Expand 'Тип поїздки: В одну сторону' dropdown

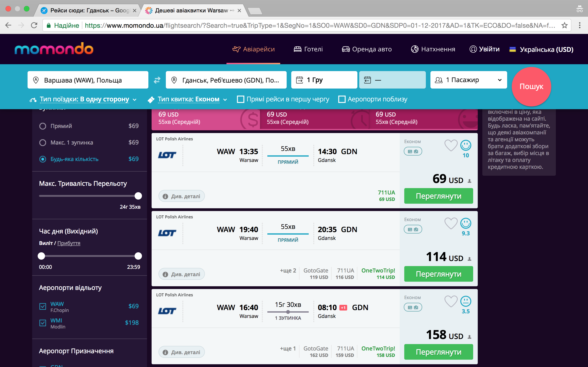84,99
